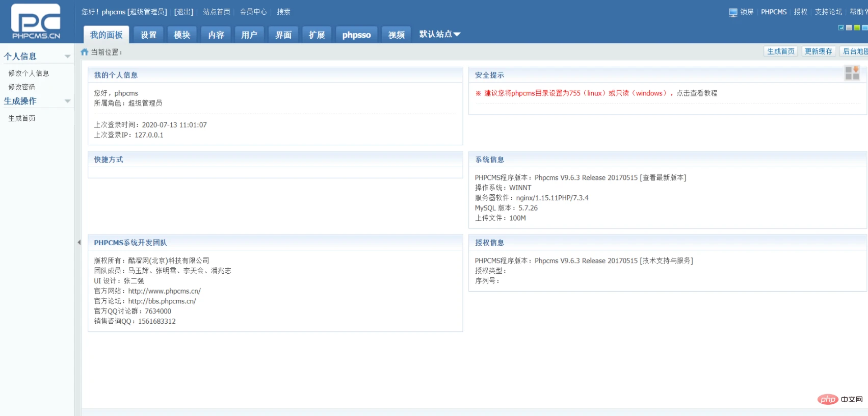Click the text 销售咨询QQ: 1561683312

(135, 322)
